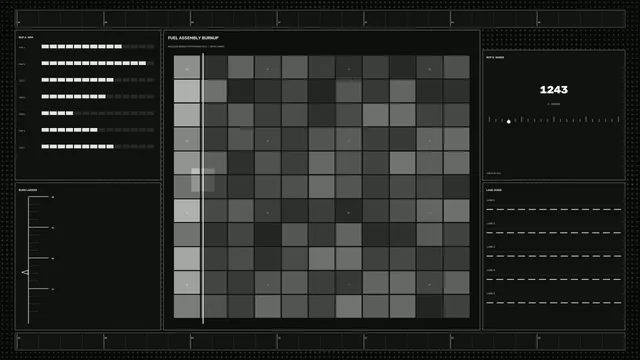
Task: Select the bottom-right cell of the burnup grid
Action: point(456,307)
